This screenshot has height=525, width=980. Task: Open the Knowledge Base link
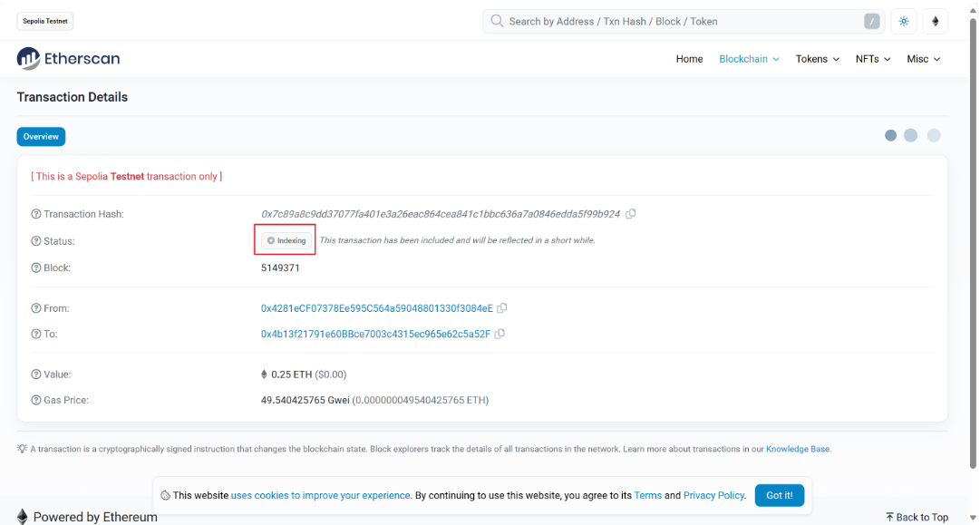[798, 449]
